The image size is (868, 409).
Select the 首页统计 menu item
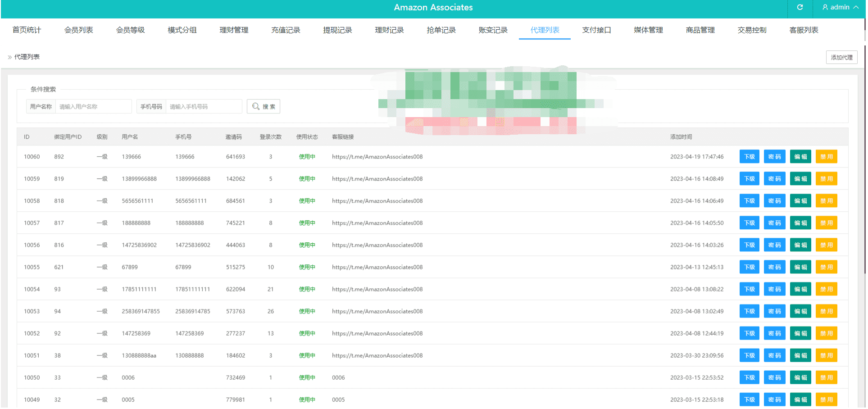27,30
